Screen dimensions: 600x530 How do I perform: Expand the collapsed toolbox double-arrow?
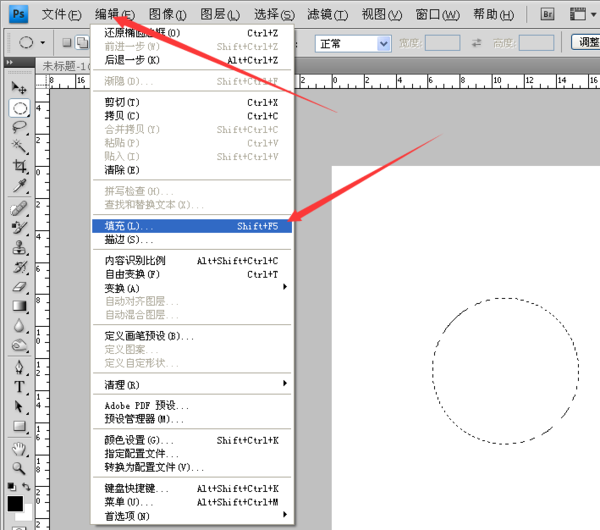9,62
